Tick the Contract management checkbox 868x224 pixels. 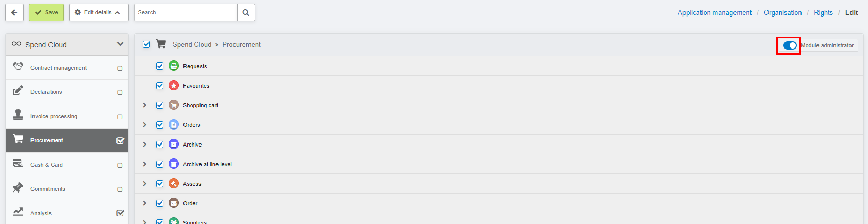coord(120,68)
